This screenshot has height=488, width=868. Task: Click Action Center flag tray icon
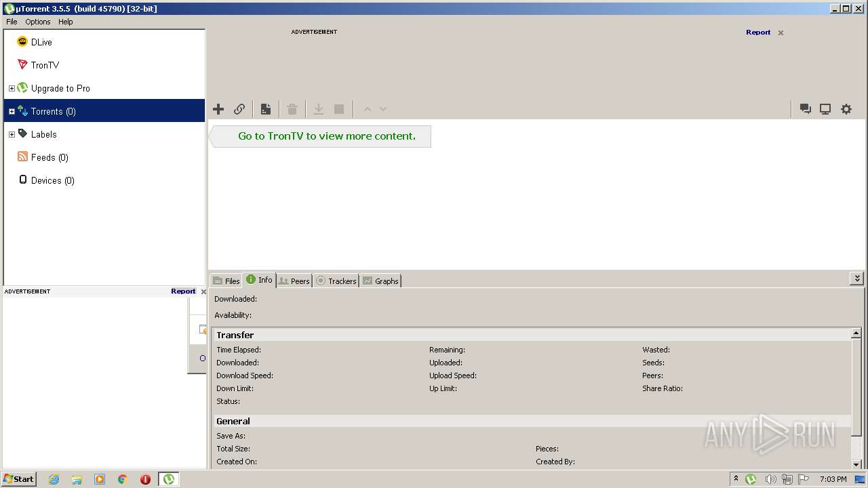coord(804,479)
